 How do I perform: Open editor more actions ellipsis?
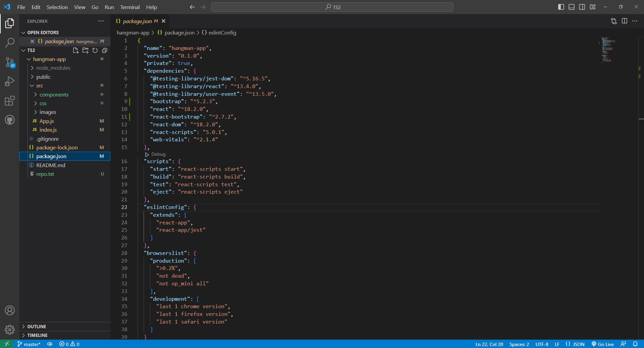click(x=635, y=21)
